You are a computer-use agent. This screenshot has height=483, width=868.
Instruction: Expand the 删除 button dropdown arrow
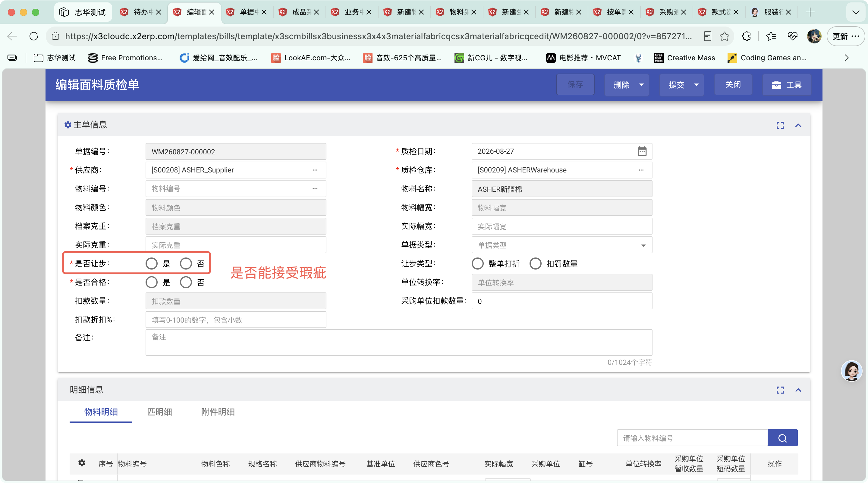click(642, 85)
